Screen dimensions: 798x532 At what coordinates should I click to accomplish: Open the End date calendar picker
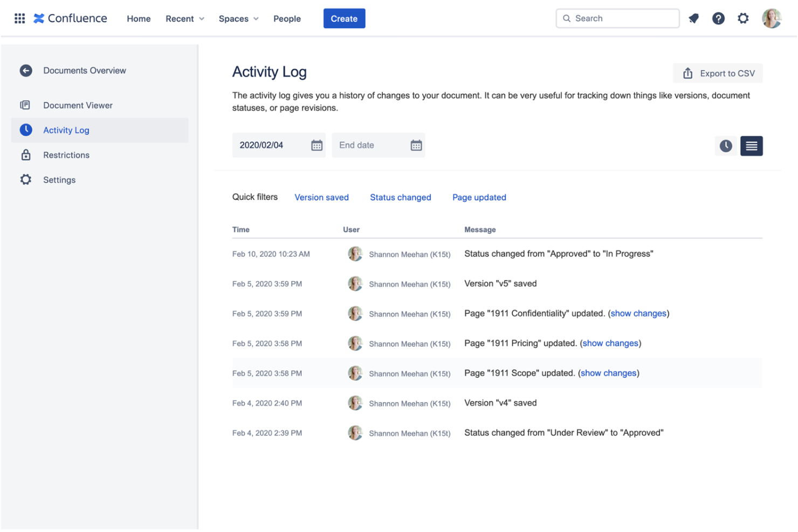(x=416, y=144)
